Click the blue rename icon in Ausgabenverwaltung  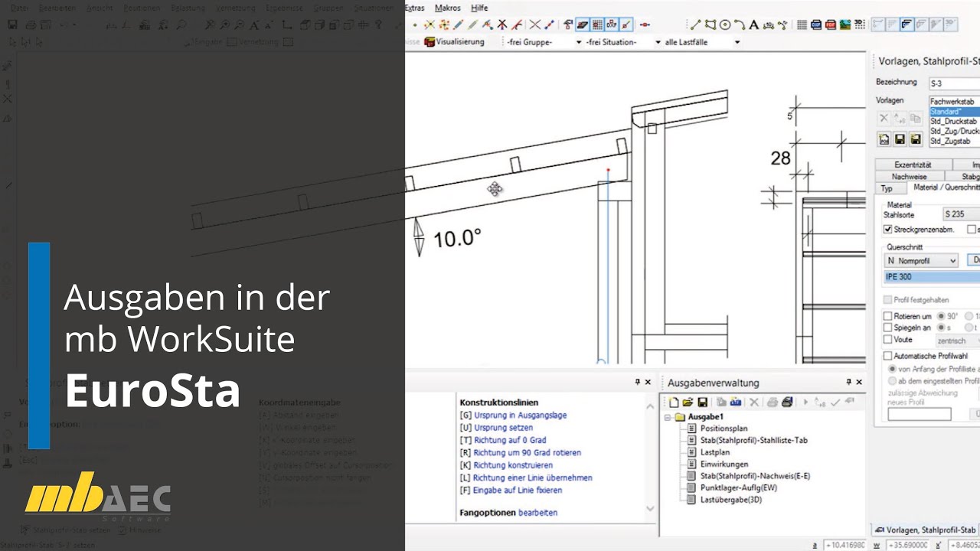(736, 402)
